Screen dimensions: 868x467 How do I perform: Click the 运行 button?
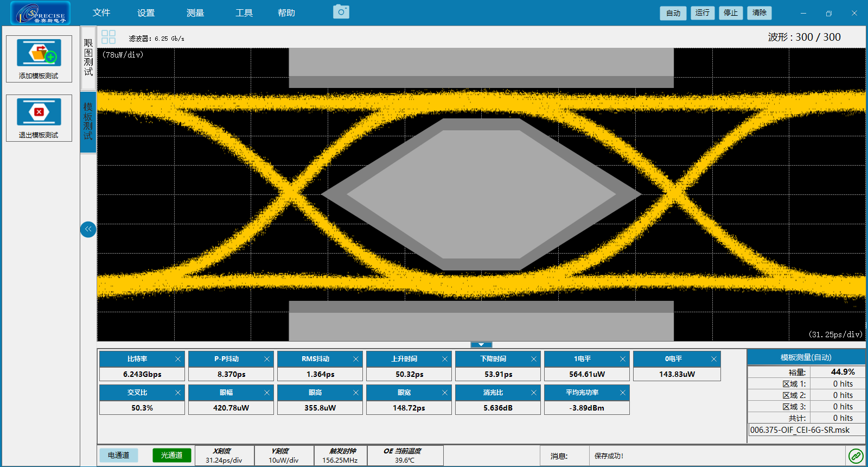(703, 12)
